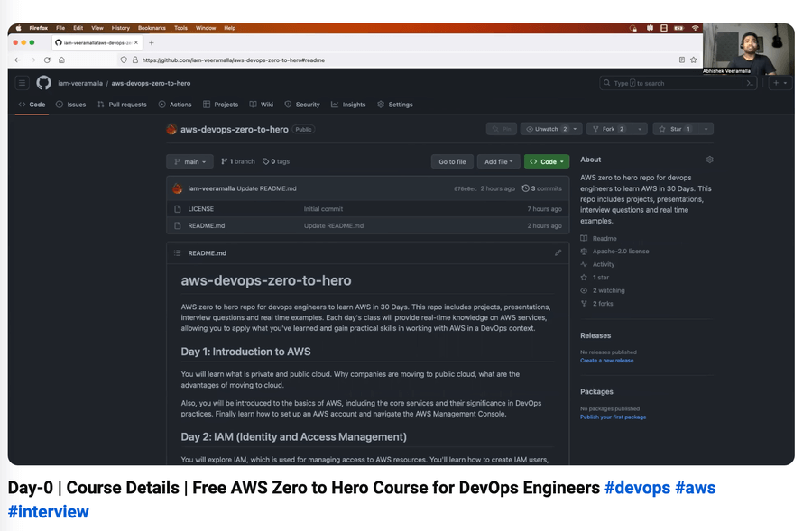Viewport: 812px width, 531px height.
Task: Click the commit author avatar
Action: click(177, 189)
